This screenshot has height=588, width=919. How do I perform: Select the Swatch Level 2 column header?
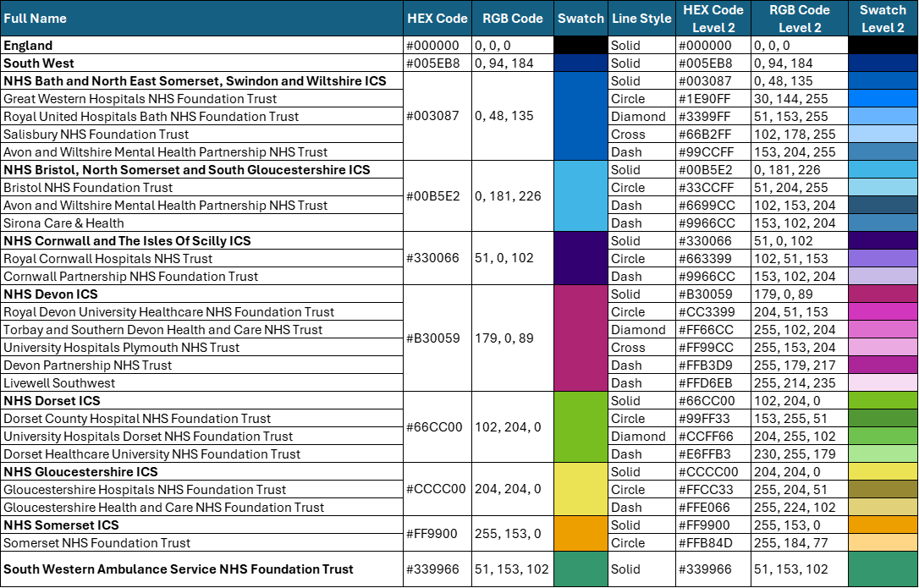[x=883, y=18]
